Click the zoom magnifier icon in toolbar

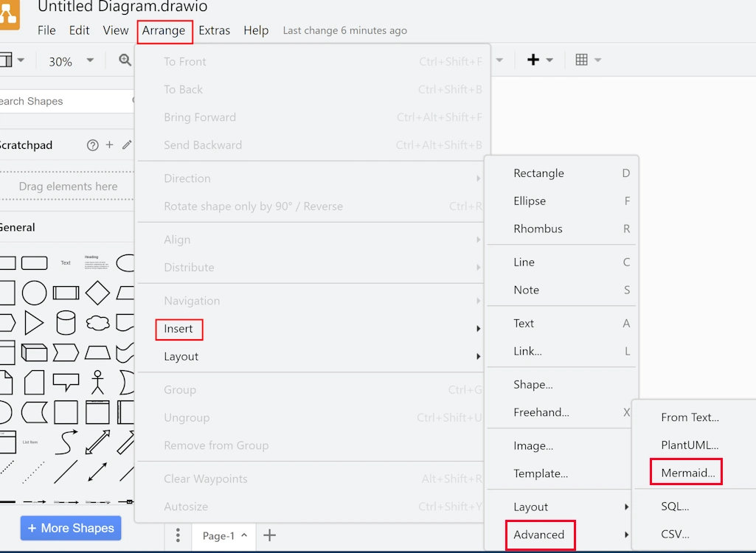(125, 60)
